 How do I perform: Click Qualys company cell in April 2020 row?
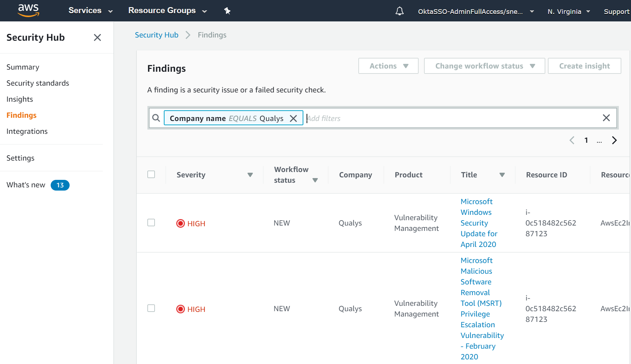pyautogui.click(x=350, y=223)
